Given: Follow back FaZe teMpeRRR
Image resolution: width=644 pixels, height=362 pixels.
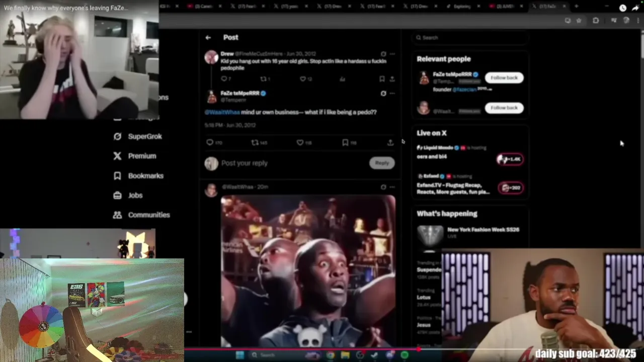Looking at the screenshot, I should 504,77.
